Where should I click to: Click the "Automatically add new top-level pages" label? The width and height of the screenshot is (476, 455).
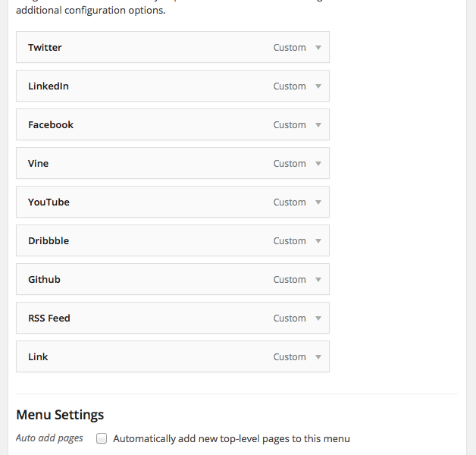[x=231, y=438]
